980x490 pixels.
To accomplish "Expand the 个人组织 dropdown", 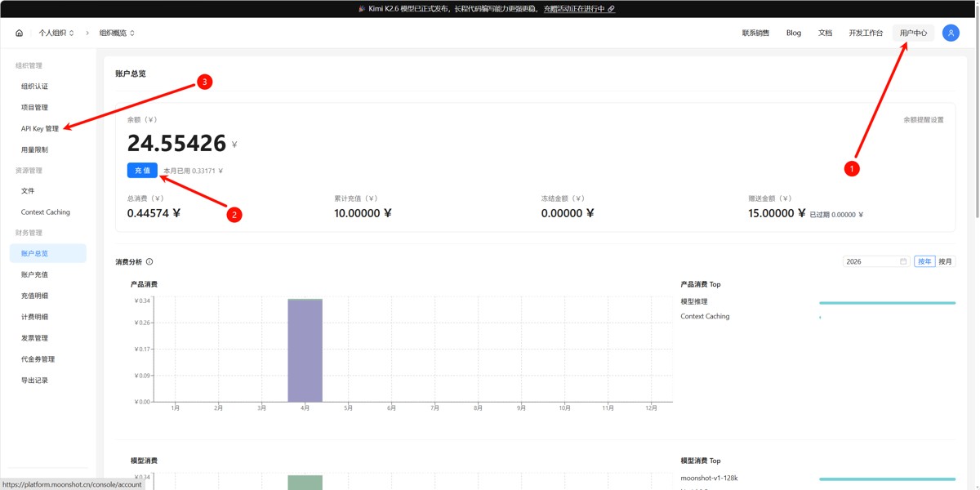I will pyautogui.click(x=56, y=33).
